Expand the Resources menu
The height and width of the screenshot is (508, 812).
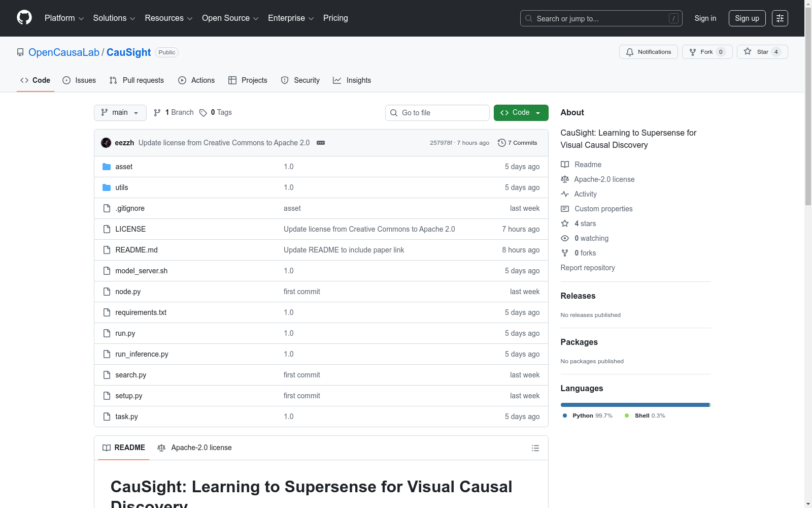point(168,18)
